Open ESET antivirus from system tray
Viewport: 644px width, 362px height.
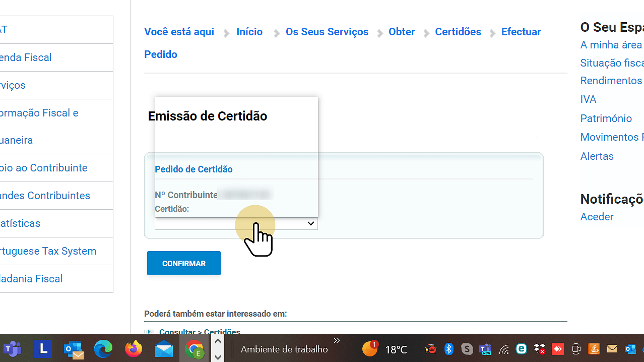pos(521,349)
